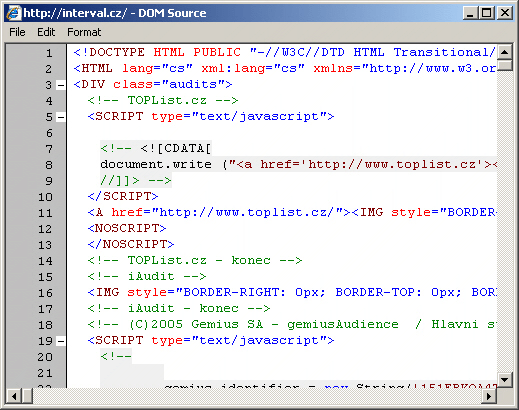Maximize the DOM Source window

tap(487, 13)
